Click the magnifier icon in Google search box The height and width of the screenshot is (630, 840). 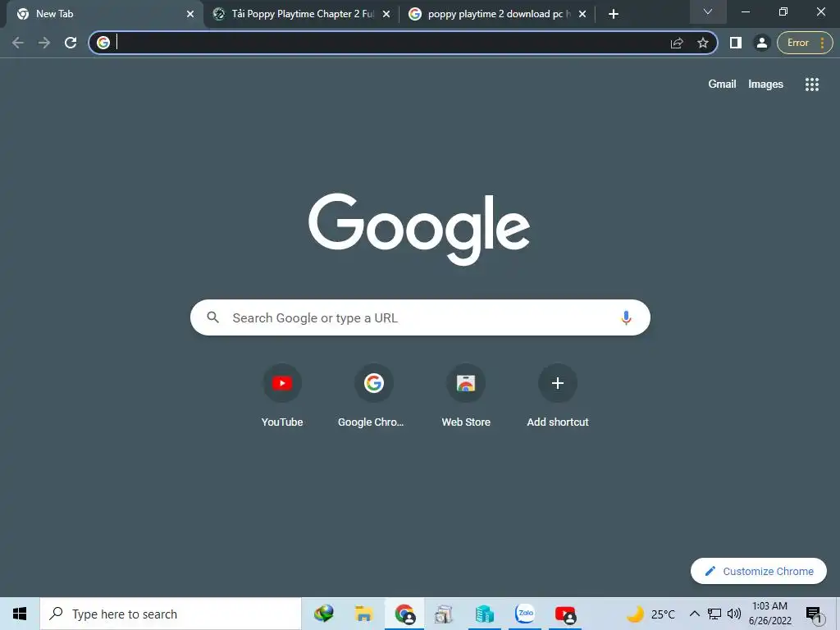[212, 317]
